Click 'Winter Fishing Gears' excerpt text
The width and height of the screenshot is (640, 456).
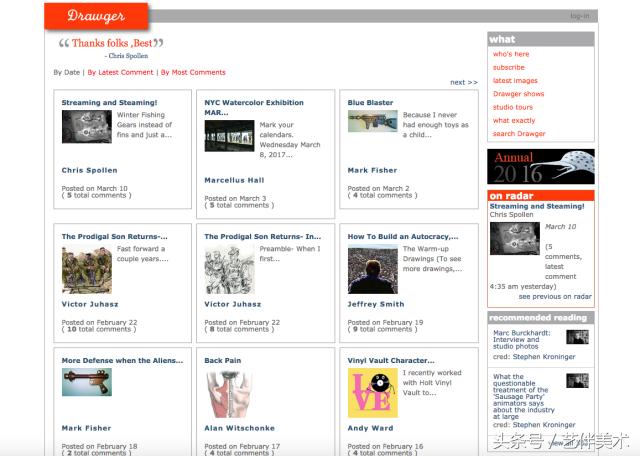click(144, 125)
